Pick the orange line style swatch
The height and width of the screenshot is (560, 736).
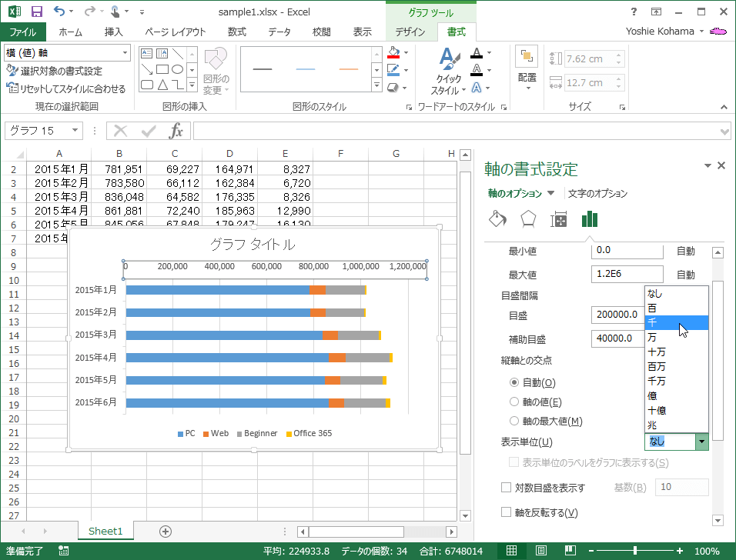point(349,69)
